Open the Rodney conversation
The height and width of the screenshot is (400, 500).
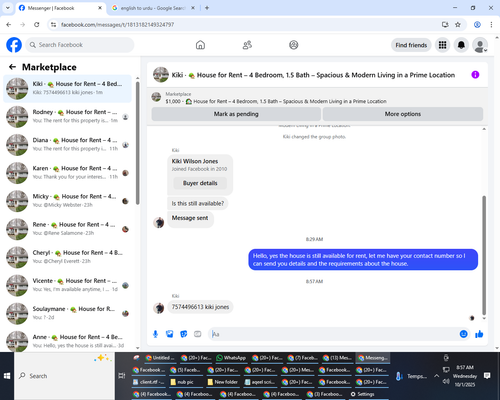(67, 117)
